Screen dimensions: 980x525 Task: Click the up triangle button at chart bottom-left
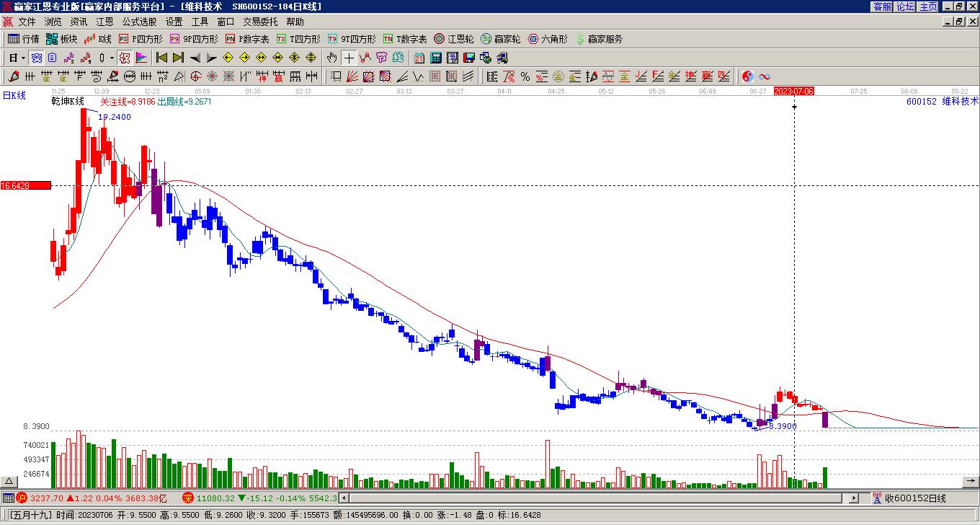pyautogui.click(x=9, y=482)
